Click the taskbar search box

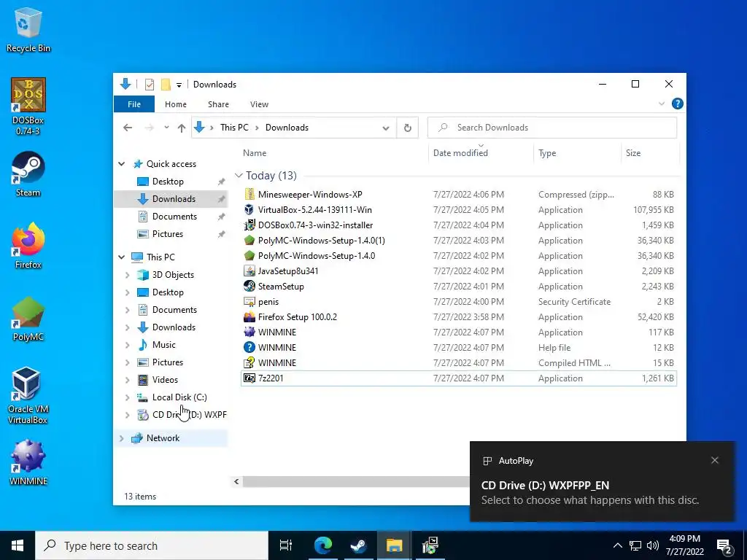(152, 545)
